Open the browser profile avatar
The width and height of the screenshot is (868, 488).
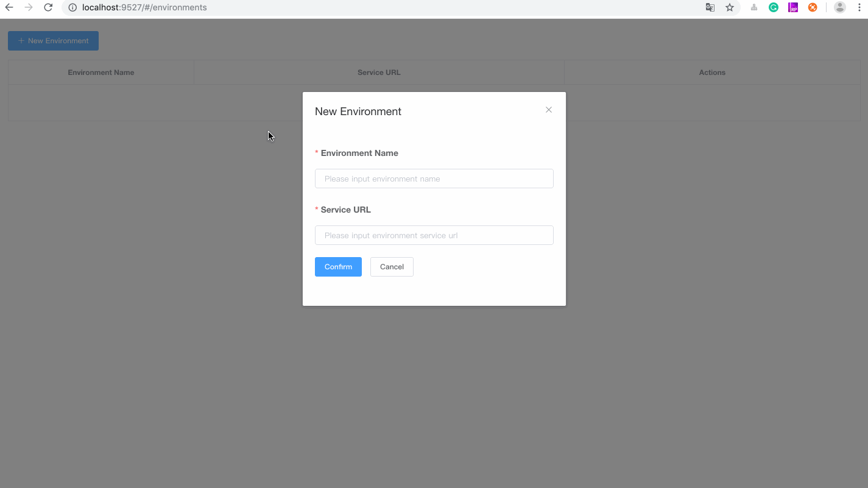point(839,7)
